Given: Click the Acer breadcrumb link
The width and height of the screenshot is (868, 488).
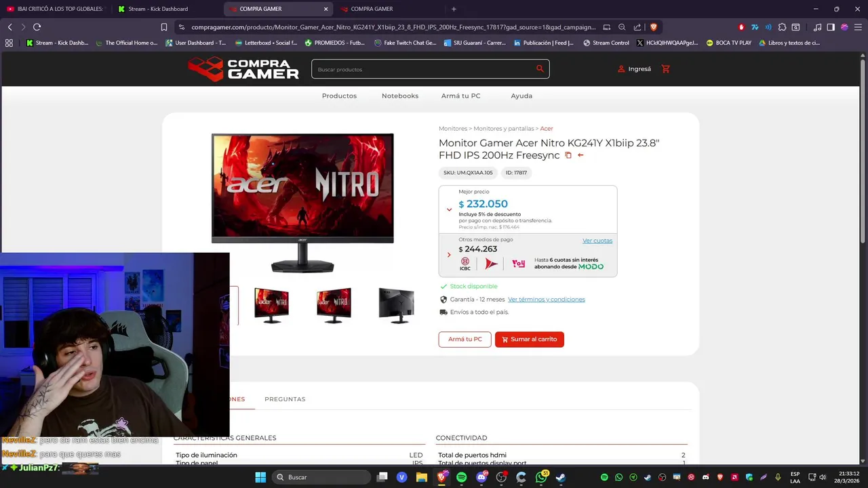Looking at the screenshot, I should (x=547, y=128).
